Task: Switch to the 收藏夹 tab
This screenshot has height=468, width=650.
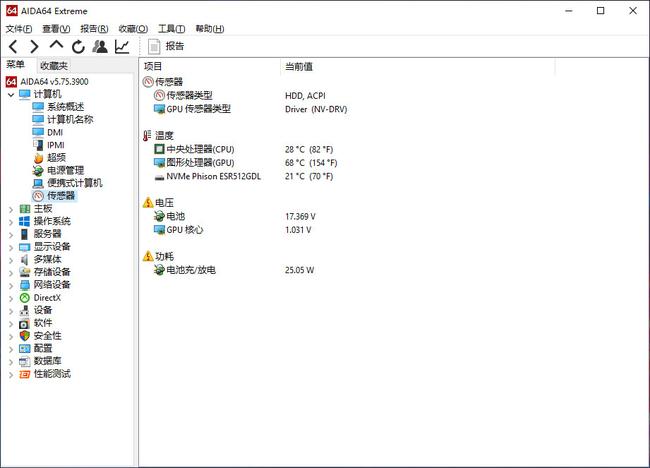Action: (54, 65)
